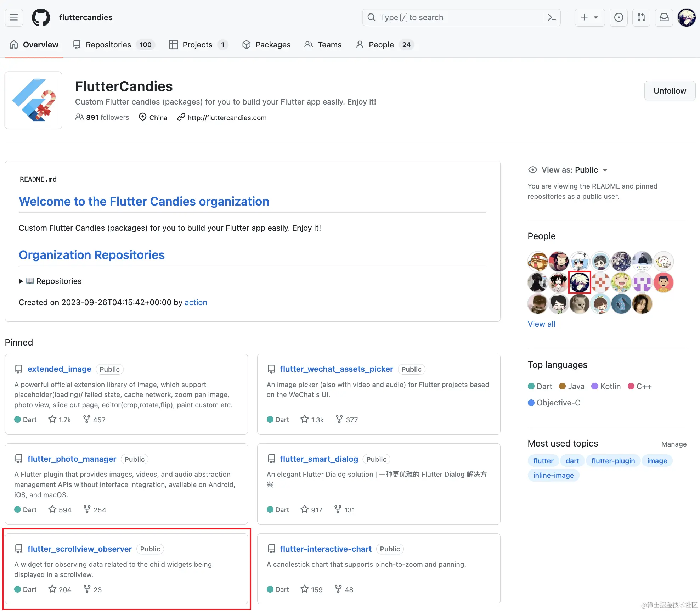
Task: Click the GitHub Octocat logo
Action: click(41, 17)
